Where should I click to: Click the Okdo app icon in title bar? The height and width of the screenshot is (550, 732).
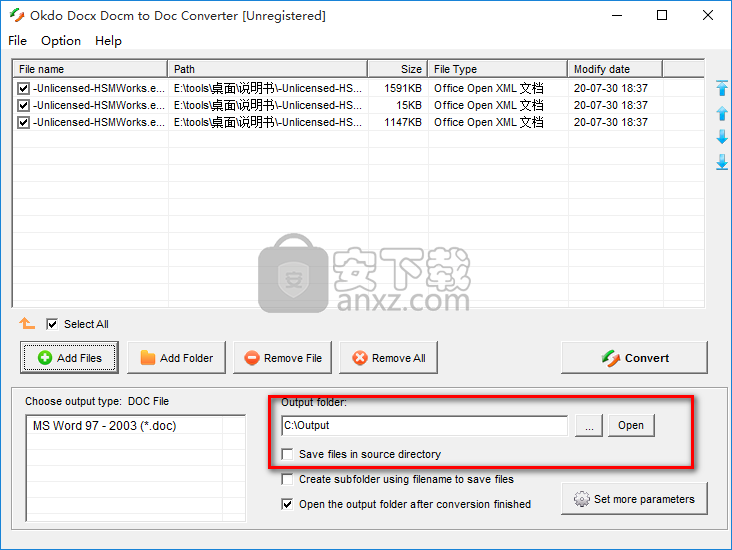click(x=17, y=15)
